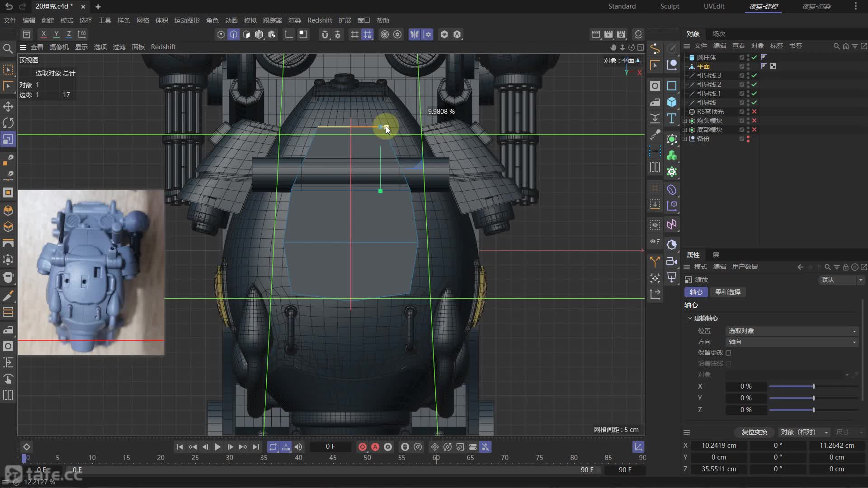Collapse the 建模轴心 section

[690, 318]
